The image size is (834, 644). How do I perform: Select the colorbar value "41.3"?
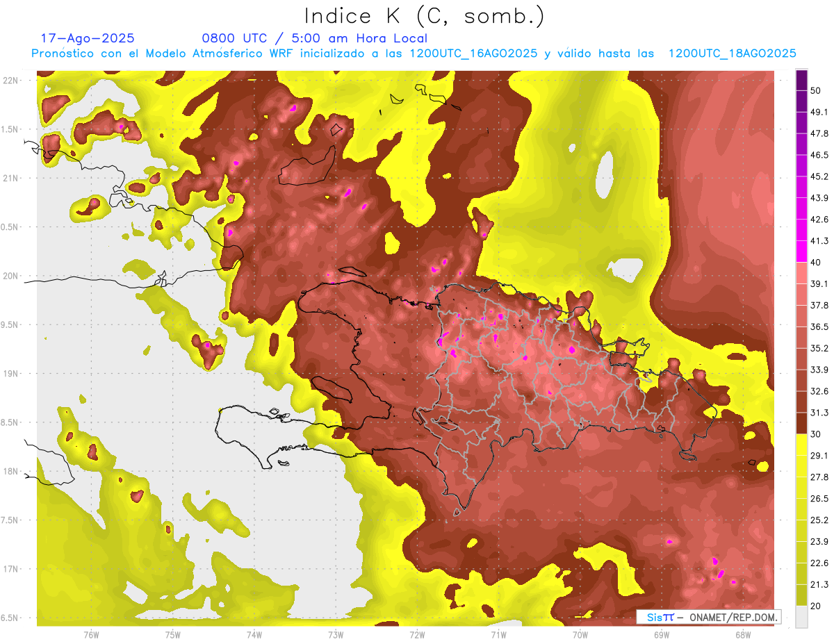point(819,241)
